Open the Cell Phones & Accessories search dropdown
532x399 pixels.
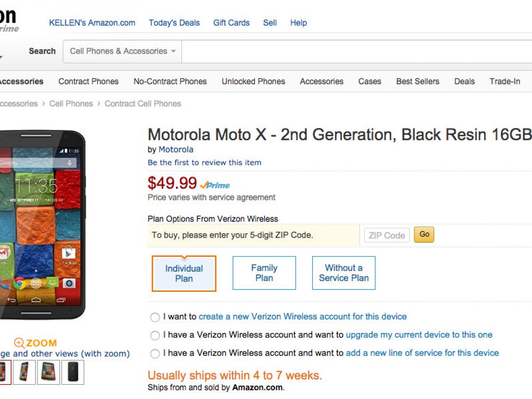pos(122,51)
